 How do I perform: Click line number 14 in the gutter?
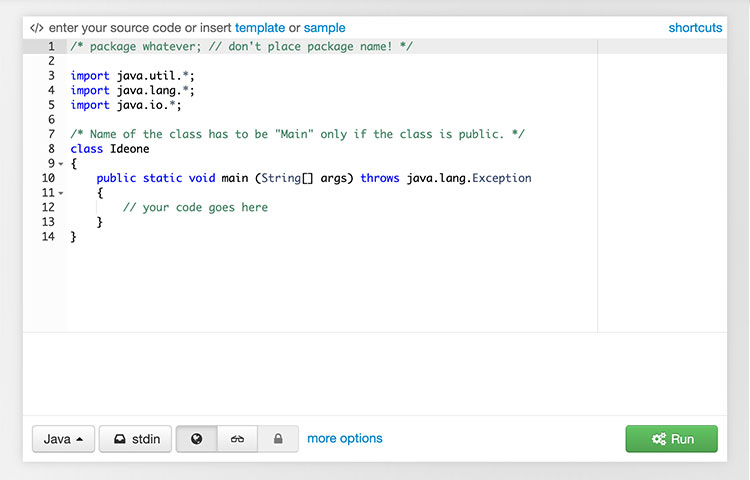[x=48, y=237]
